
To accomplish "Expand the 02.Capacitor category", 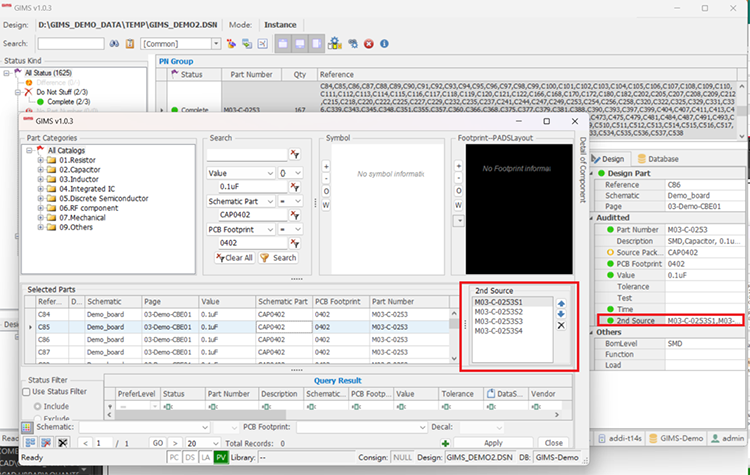I will click(x=41, y=169).
